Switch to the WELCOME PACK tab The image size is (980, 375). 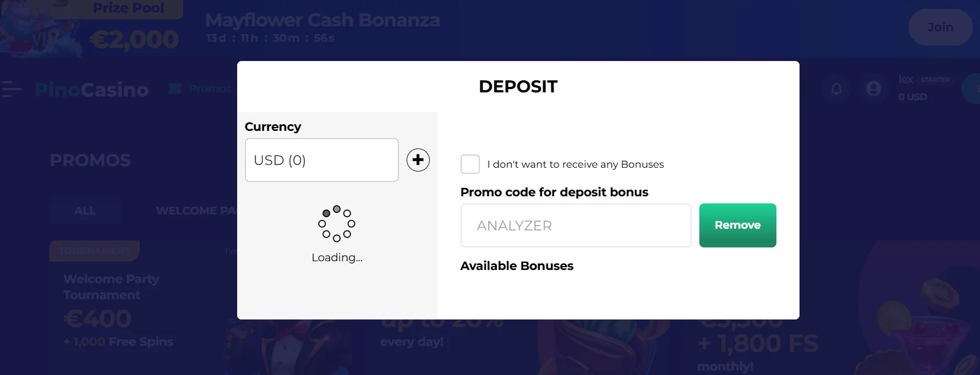195,211
